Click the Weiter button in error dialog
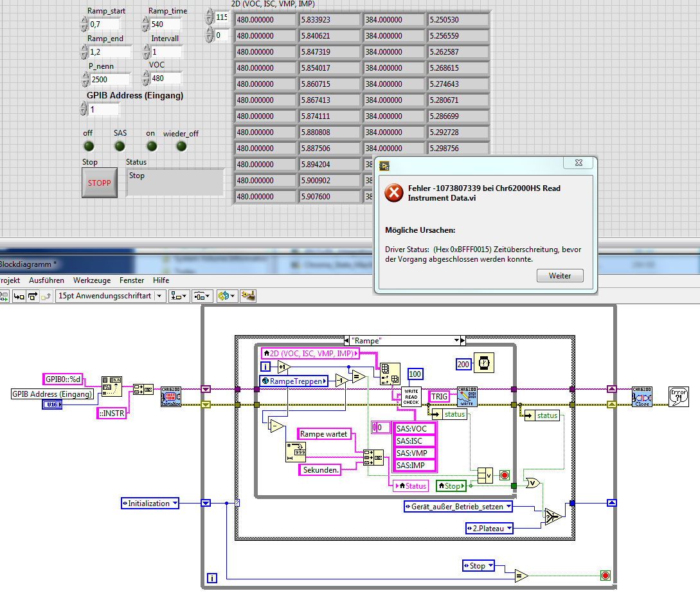 (560, 276)
